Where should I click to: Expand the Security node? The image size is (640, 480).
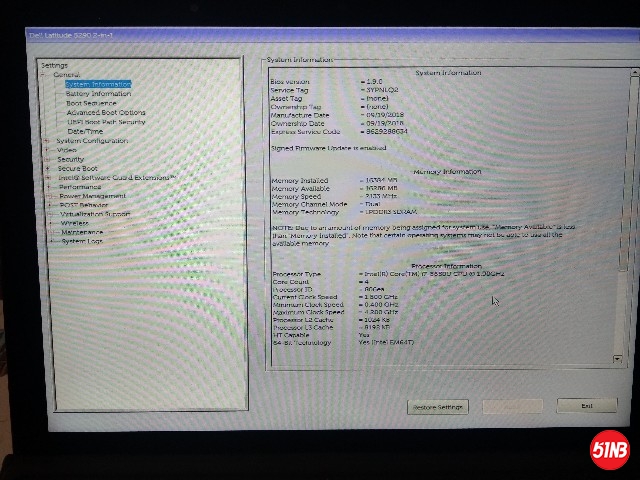point(47,159)
